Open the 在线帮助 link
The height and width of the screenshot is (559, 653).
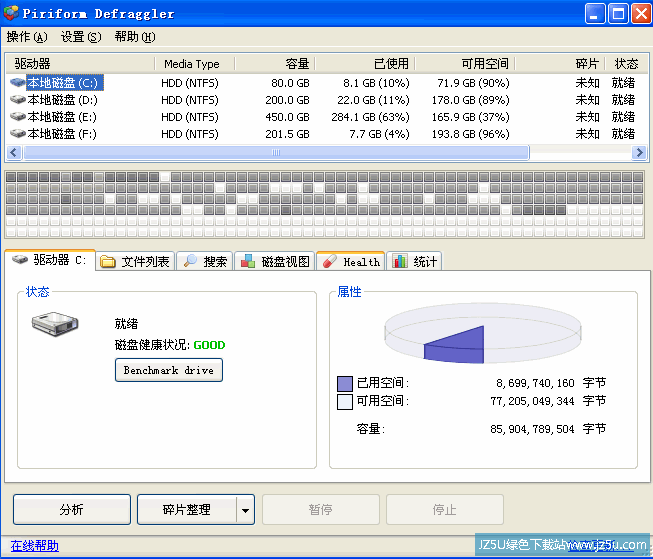[x=35, y=545]
